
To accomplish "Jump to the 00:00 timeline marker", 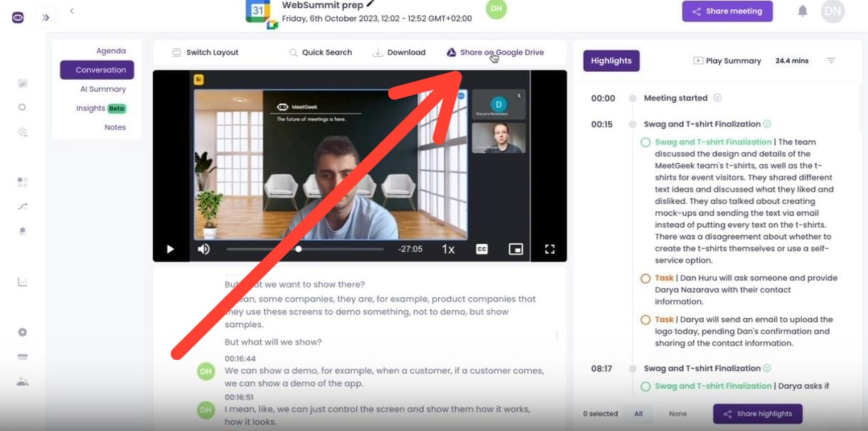I will [632, 99].
